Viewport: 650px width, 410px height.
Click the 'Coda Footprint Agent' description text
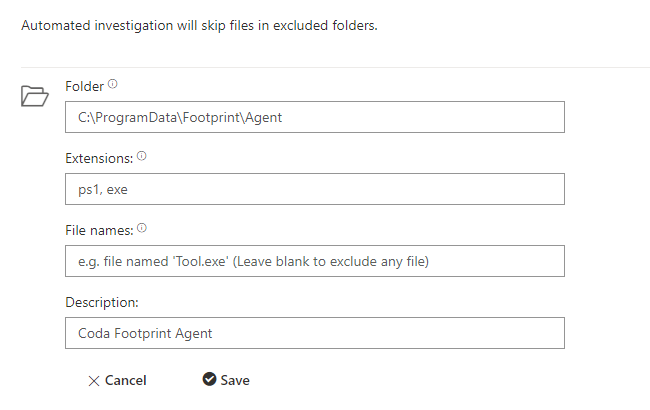(145, 333)
